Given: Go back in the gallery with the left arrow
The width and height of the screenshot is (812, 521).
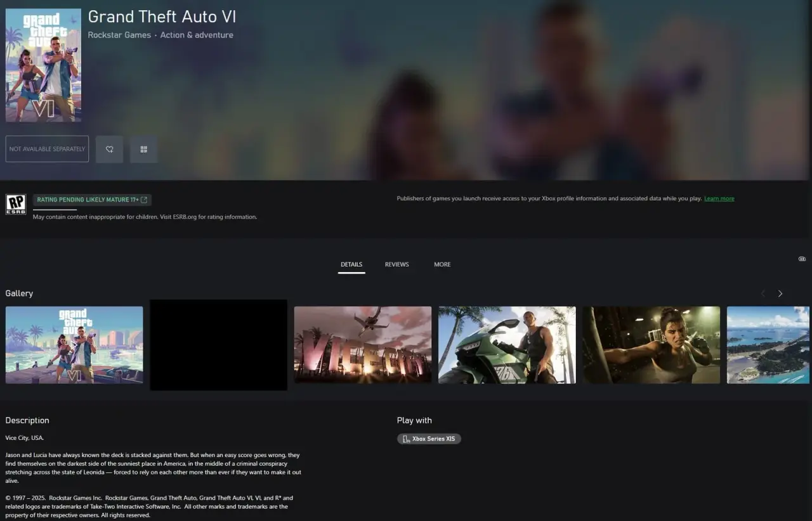Looking at the screenshot, I should click(x=763, y=293).
